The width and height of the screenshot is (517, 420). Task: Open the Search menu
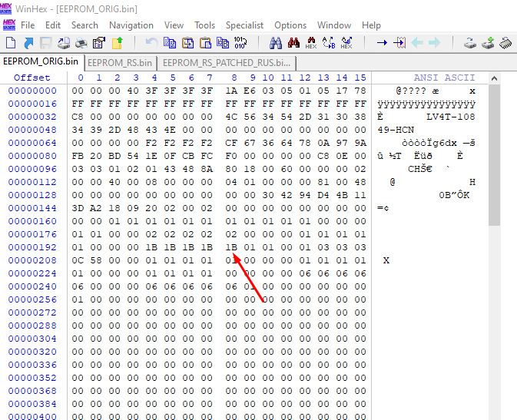click(x=85, y=25)
